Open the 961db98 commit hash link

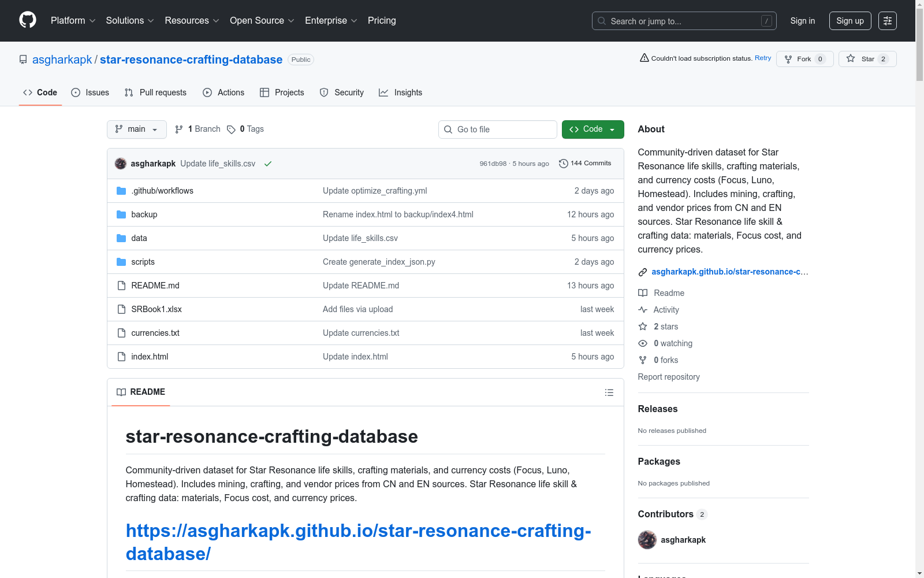coord(493,164)
